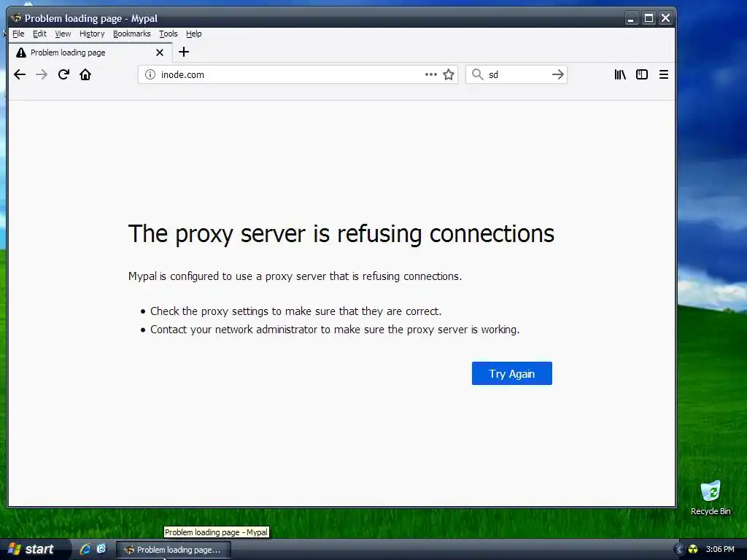Open the Tools menu
Image resolution: width=747 pixels, height=560 pixels.
(x=169, y=34)
